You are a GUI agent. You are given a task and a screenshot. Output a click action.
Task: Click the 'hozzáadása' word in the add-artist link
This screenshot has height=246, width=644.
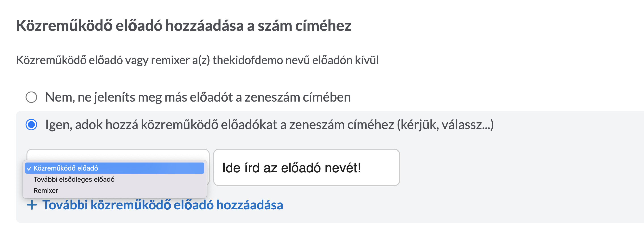pos(250,205)
